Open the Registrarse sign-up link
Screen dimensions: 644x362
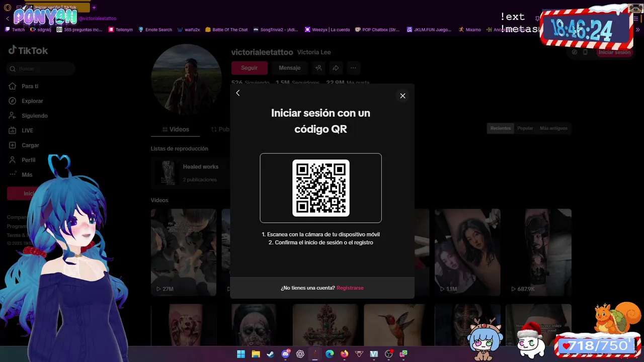350,288
